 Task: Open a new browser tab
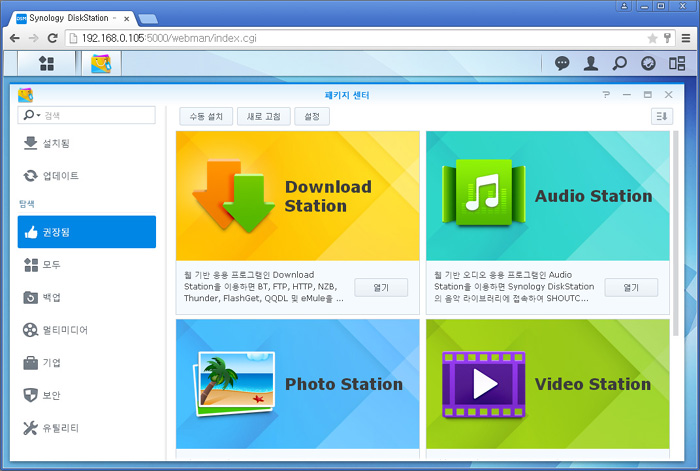point(148,19)
